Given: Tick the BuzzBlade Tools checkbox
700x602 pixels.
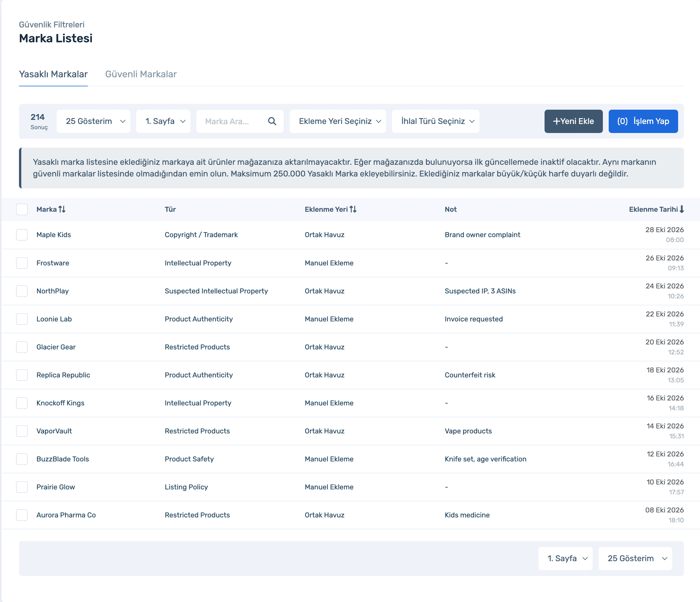Looking at the screenshot, I should (x=22, y=459).
